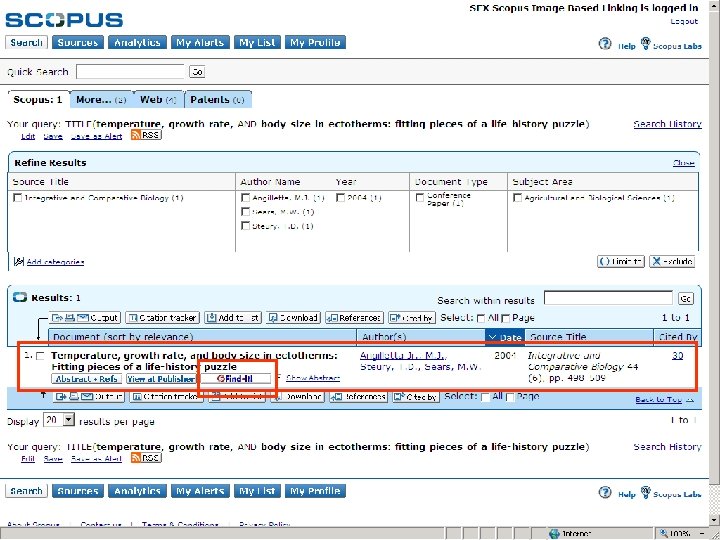Click the upper Output button

85,317
